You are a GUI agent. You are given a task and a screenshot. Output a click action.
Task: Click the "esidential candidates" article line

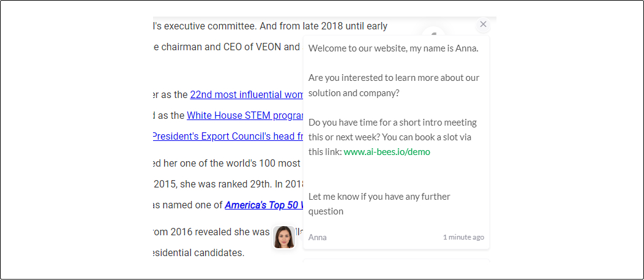click(x=198, y=252)
